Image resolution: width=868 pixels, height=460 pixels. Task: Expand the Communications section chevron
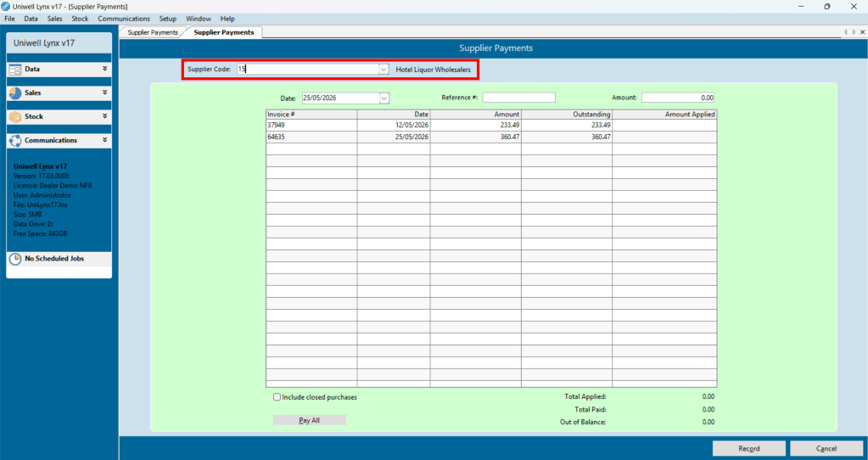[x=104, y=140]
